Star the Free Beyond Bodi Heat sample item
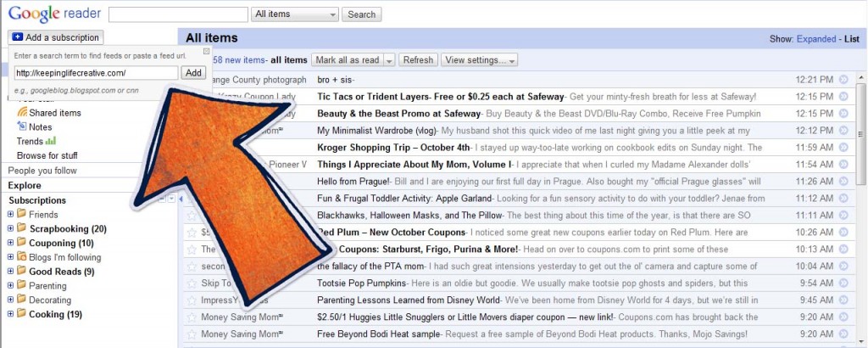This screenshot has width=868, height=348. 192,334
